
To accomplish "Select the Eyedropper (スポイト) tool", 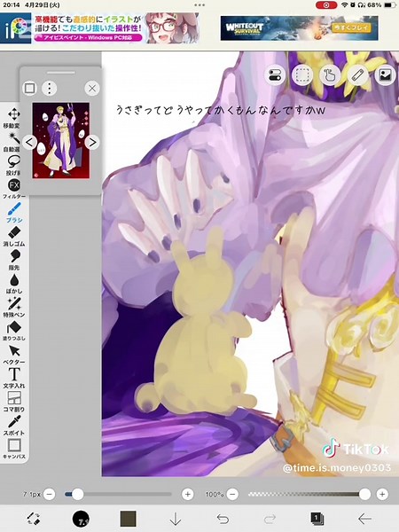I will click(x=13, y=426).
